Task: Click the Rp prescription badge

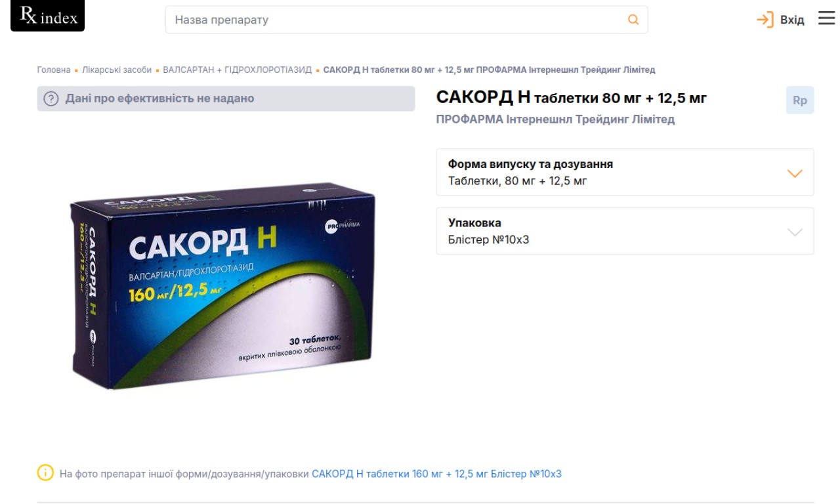Action: tap(800, 100)
